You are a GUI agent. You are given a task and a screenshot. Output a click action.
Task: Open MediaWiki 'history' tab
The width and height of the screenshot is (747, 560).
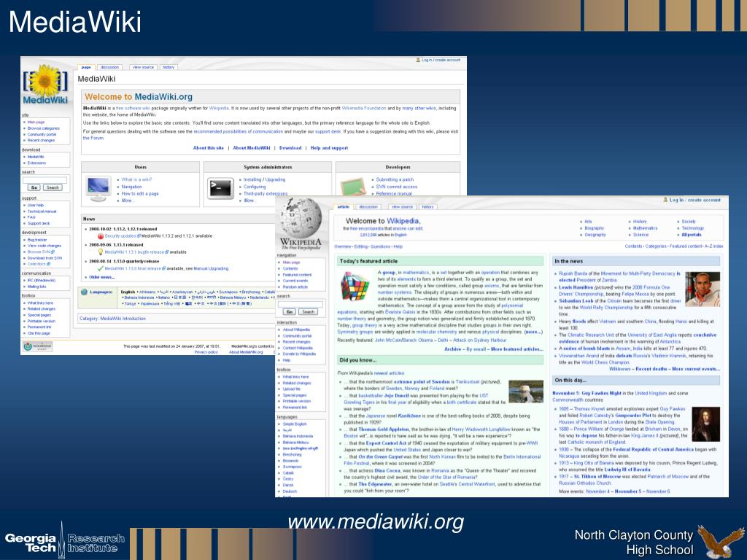pos(169,67)
